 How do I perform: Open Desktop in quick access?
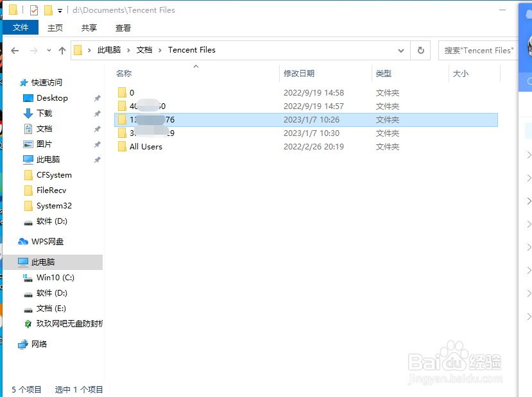[x=52, y=98]
